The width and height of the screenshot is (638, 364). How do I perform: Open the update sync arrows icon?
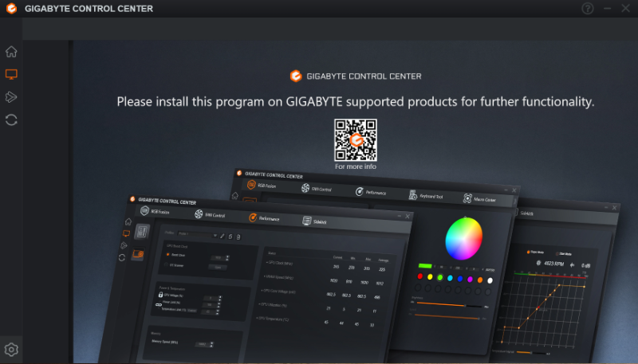coord(11,119)
